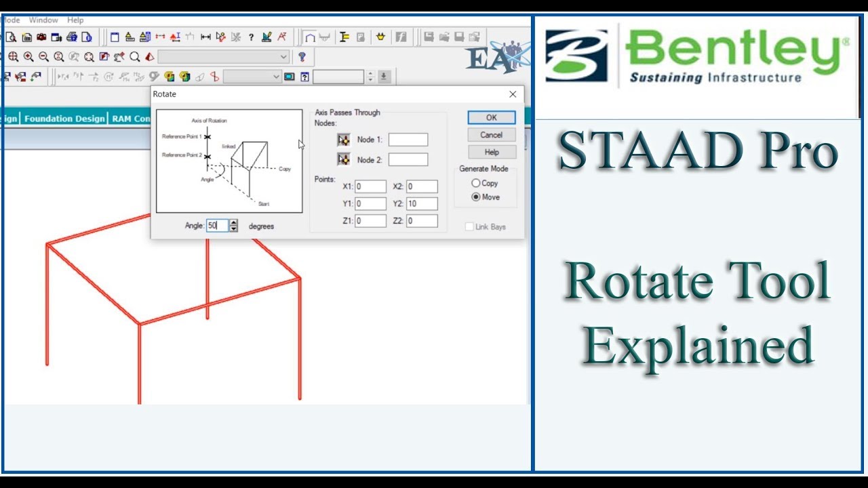Click the red camera Take Picture icon
The image size is (868, 488).
(x=41, y=37)
